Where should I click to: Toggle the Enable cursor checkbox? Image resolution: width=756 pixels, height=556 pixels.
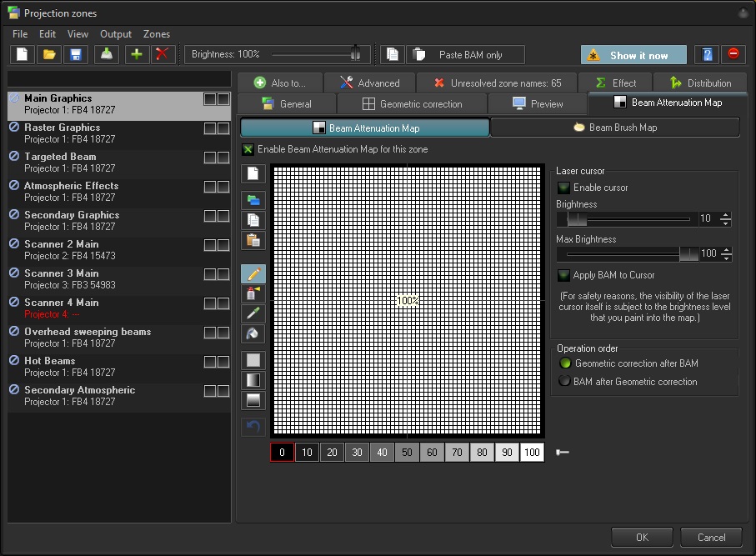click(x=564, y=188)
